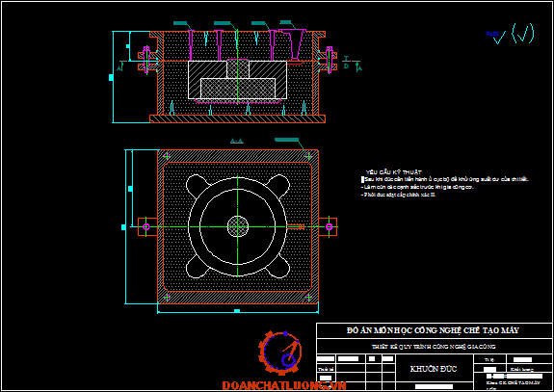Click the title text 'ĐỒ ÁN MÔN HỌC CÔNG NGHỆ CHẾ TẠO MÁY'
554x392 pixels.
[x=433, y=330]
